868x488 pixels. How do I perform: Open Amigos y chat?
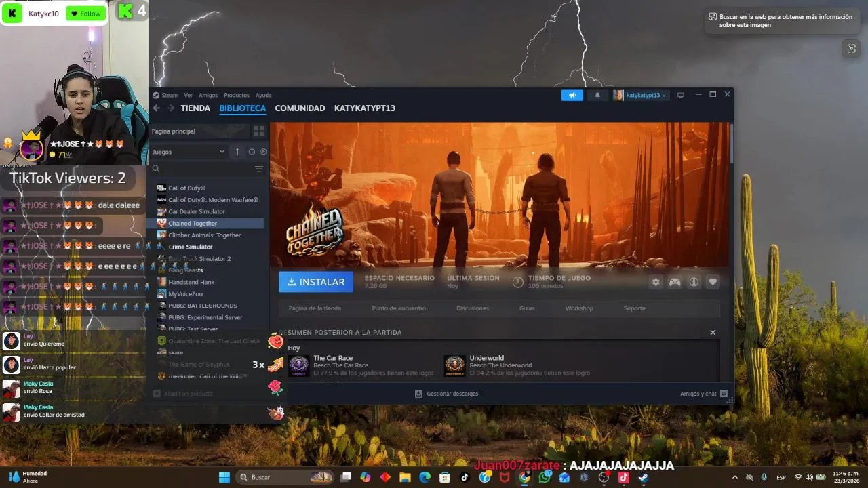coord(704,394)
